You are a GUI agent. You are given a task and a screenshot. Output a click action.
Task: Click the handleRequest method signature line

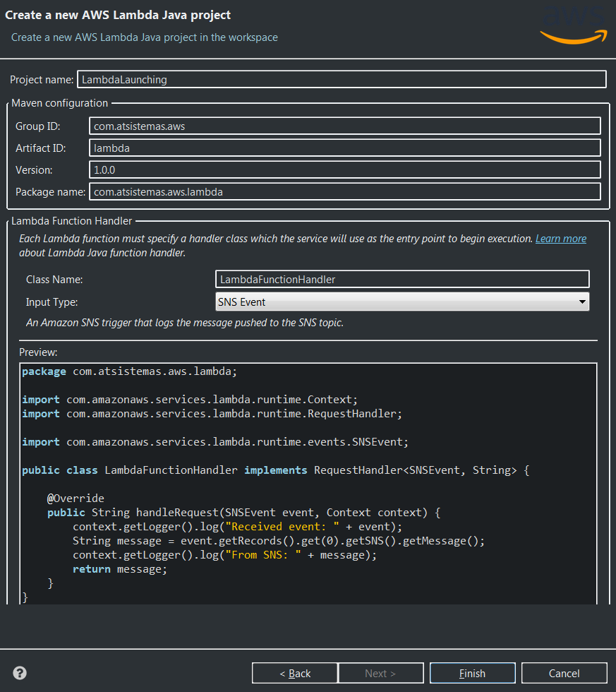[244, 513]
